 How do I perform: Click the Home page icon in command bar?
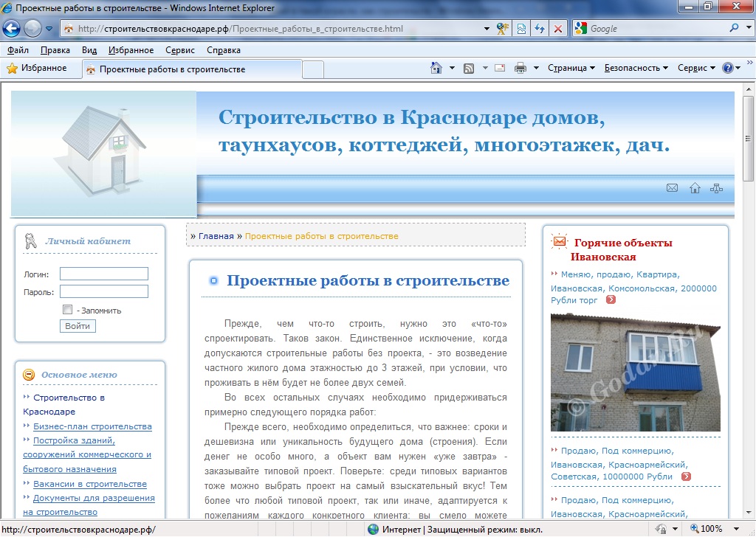(x=436, y=68)
